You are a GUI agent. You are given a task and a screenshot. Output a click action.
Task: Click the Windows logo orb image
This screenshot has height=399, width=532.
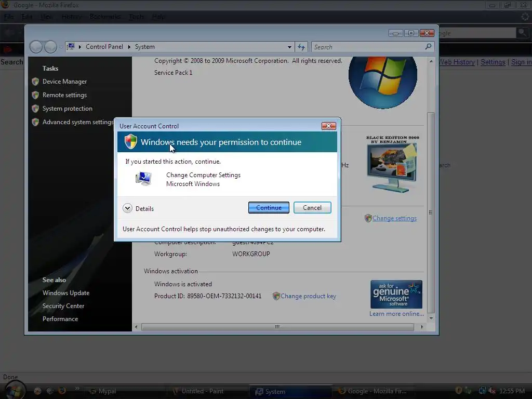383,82
